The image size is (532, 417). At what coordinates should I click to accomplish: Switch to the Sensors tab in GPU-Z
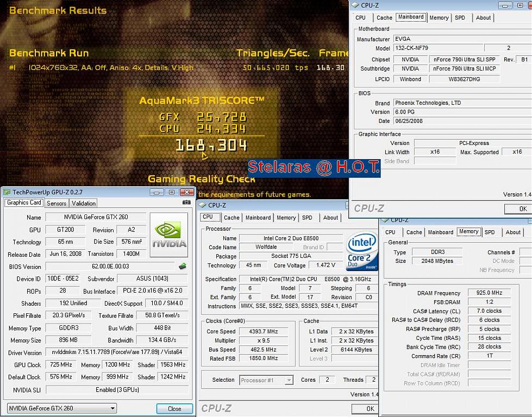(57, 203)
